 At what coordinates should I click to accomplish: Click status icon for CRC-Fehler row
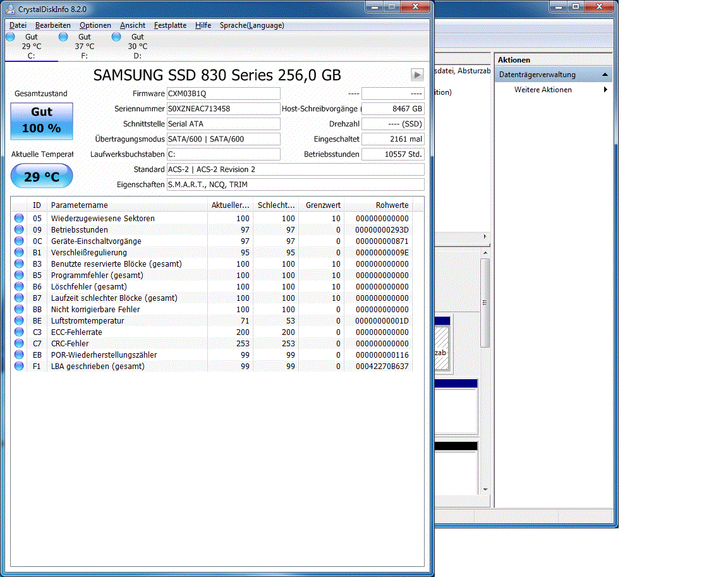point(19,343)
